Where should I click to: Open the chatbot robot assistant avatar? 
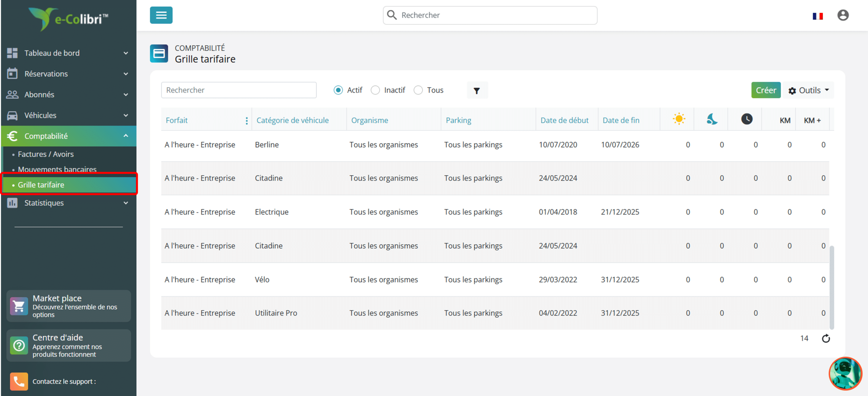(x=845, y=373)
